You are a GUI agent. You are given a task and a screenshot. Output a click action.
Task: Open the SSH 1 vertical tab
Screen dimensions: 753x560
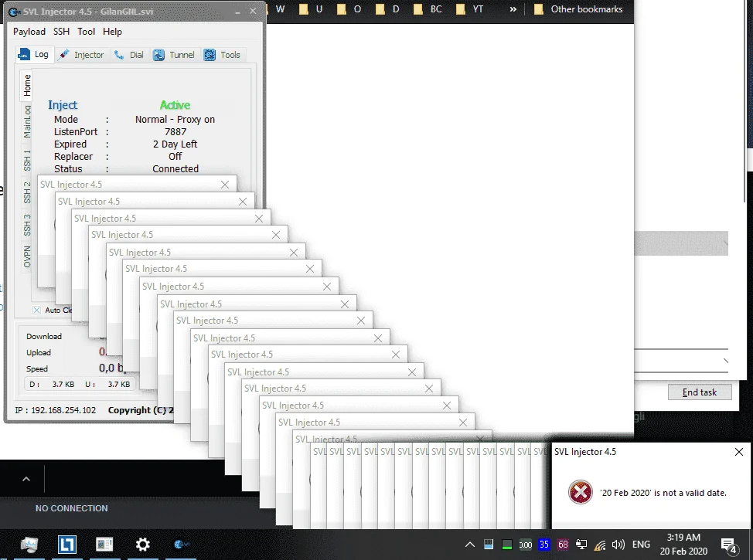point(27,160)
